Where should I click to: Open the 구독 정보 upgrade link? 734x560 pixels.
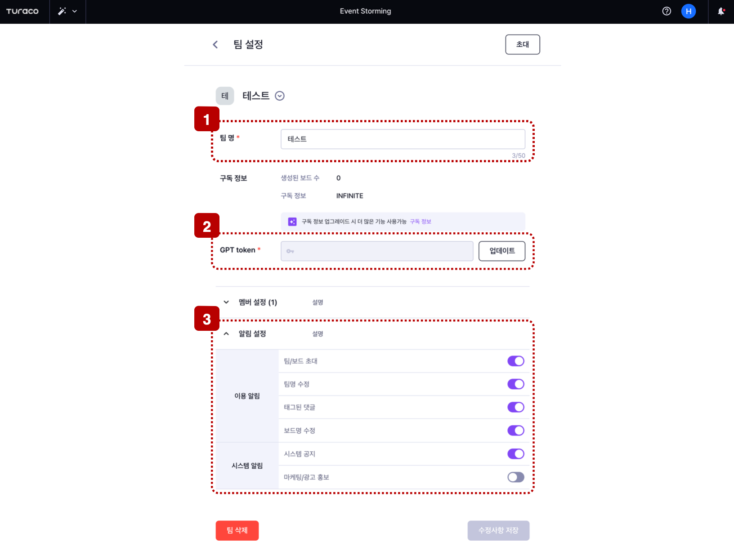(x=420, y=222)
